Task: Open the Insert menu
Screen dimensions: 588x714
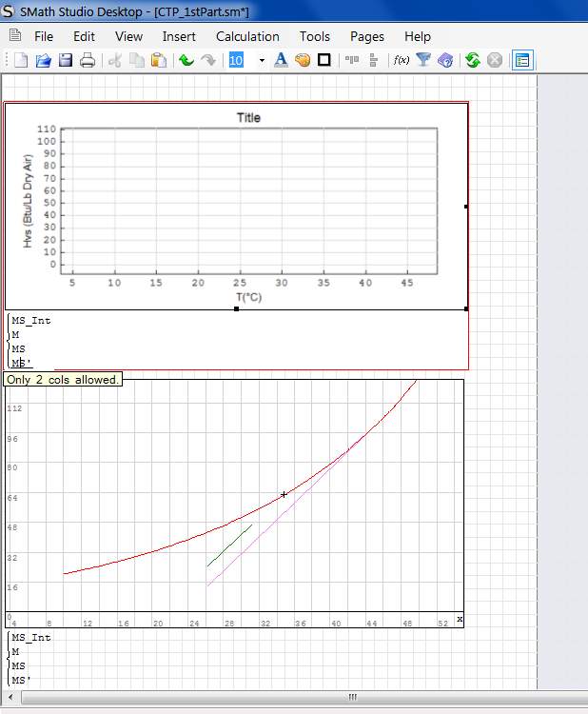Action: [179, 36]
